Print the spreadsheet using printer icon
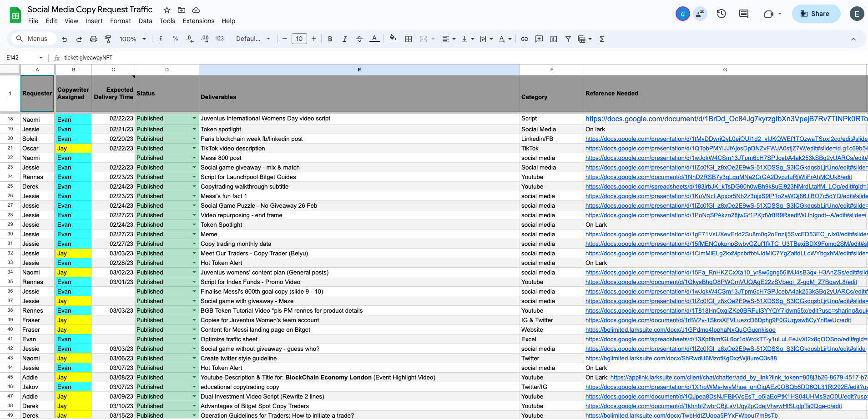 pos(94,39)
